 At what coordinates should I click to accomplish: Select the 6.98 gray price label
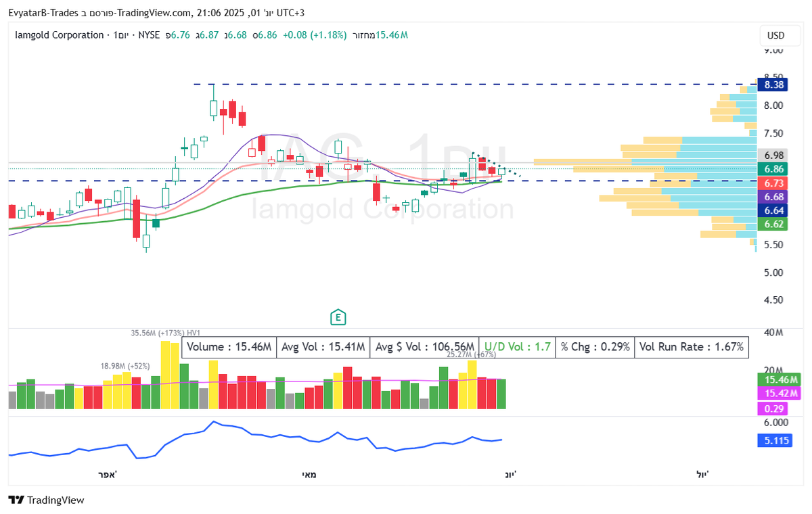tap(773, 156)
